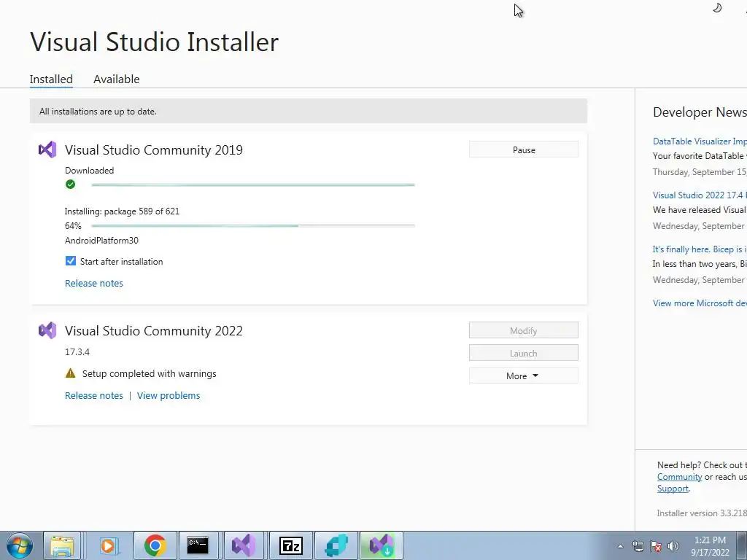Click 'Setup completed with warnings' text
The image size is (747, 560).
[149, 374]
